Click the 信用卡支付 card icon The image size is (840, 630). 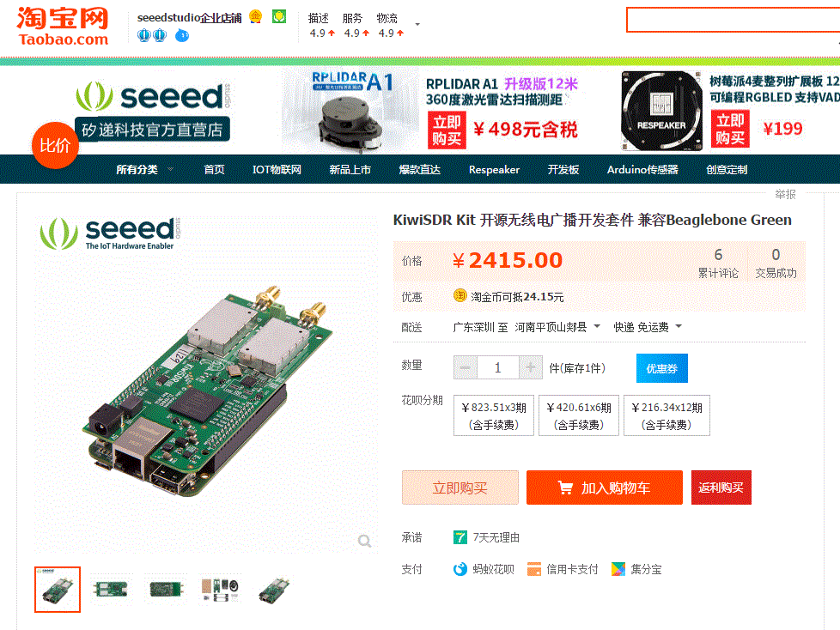click(534, 570)
